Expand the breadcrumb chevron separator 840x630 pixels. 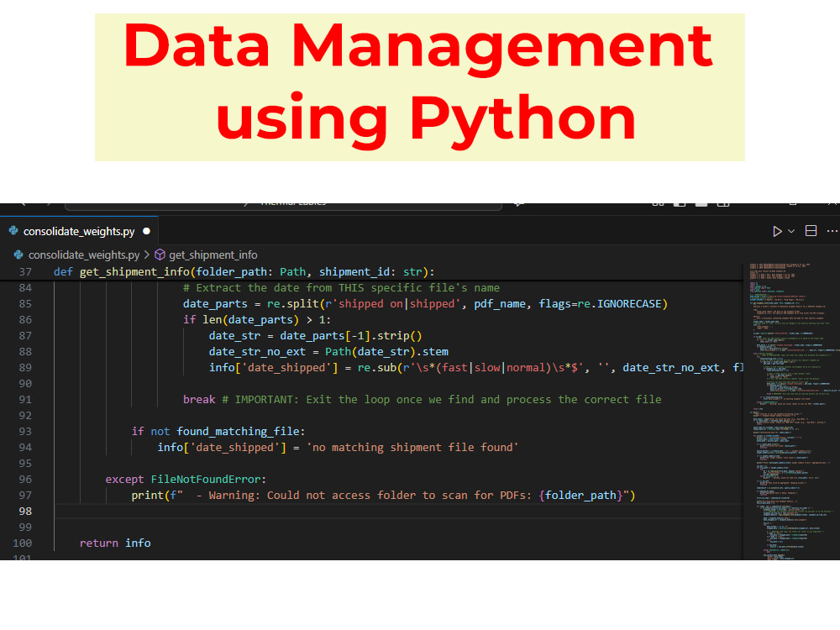[x=147, y=255]
